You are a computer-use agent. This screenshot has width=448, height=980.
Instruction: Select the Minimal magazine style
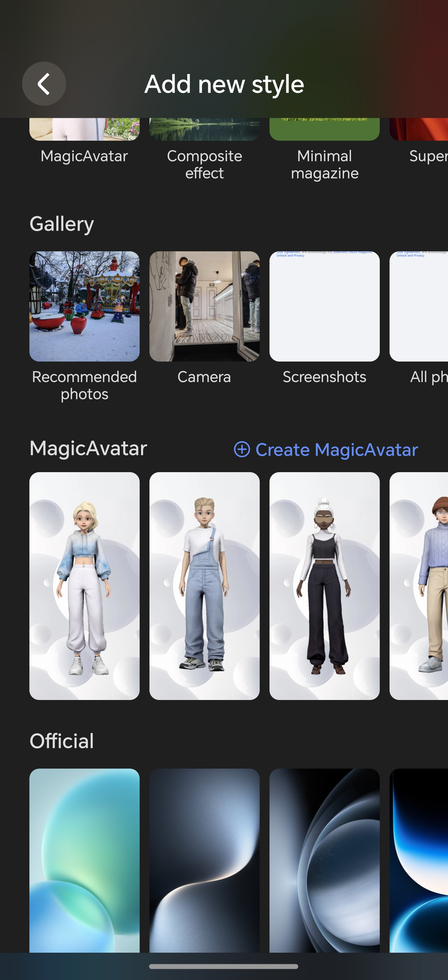324,129
